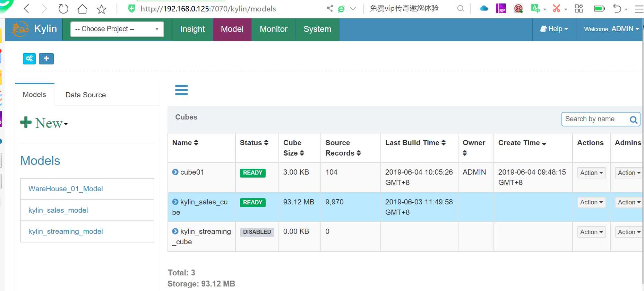Click the green shield security icon
Viewport: 644px width, 291px height.
[x=131, y=8]
